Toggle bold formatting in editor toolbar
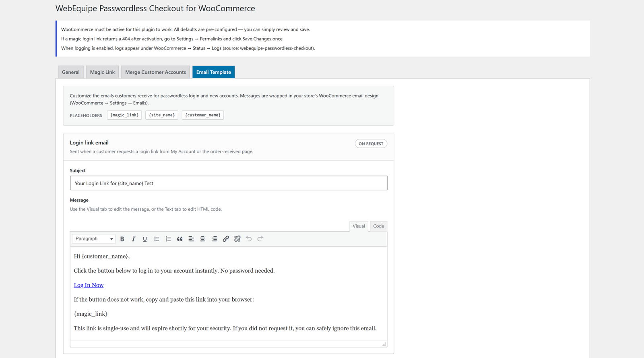Image resolution: width=644 pixels, height=358 pixels. (122, 239)
